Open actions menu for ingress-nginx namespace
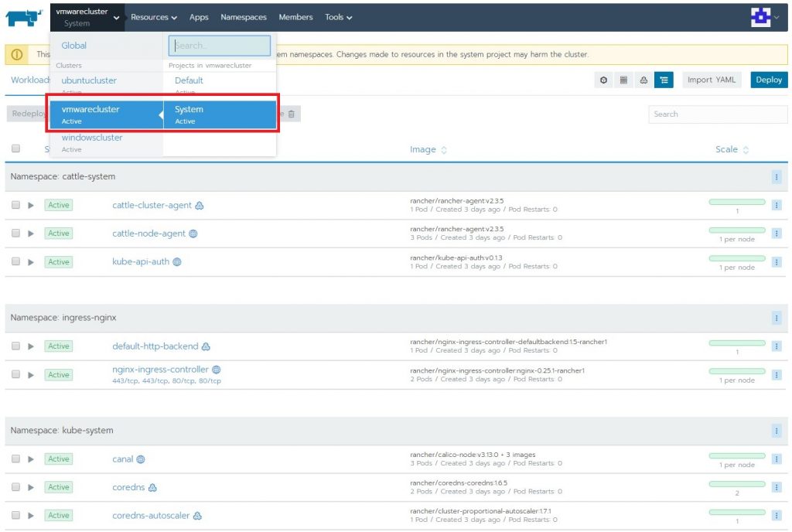The image size is (792, 532). 777,318
